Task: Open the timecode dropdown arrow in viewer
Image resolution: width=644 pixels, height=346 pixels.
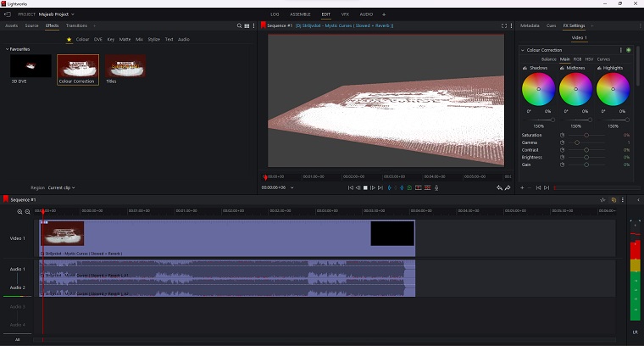Action: click(292, 187)
